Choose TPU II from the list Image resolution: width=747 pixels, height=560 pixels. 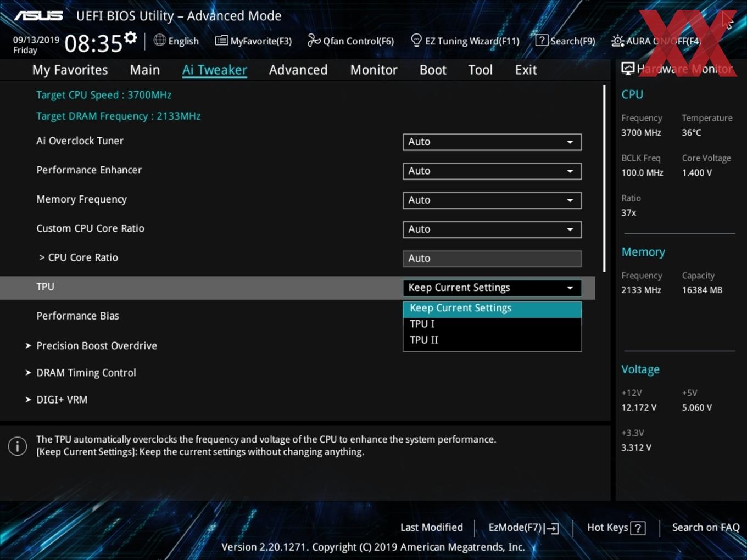pyautogui.click(x=492, y=340)
